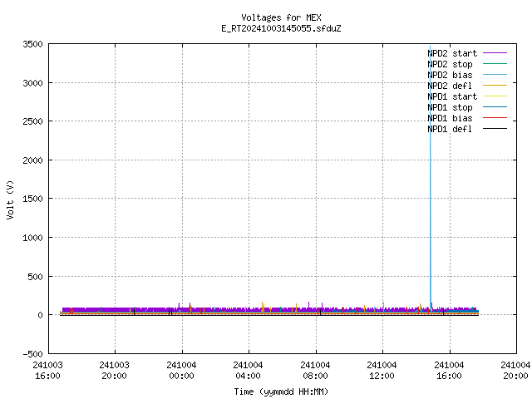
Task: Click the light blue NPD2 bias legend line
Action: (x=495, y=75)
